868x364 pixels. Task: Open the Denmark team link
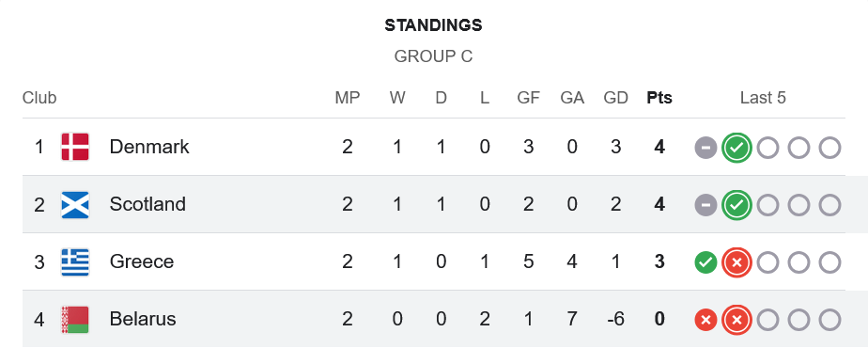(x=149, y=147)
